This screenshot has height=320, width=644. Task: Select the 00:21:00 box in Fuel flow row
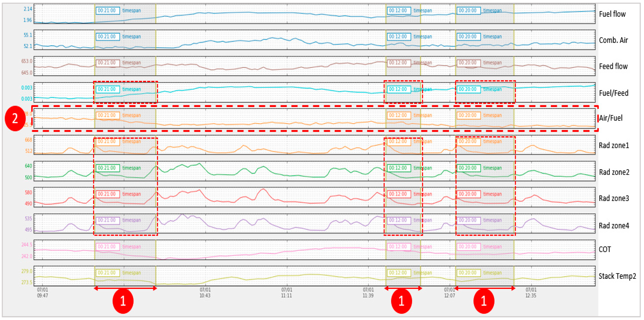click(107, 11)
